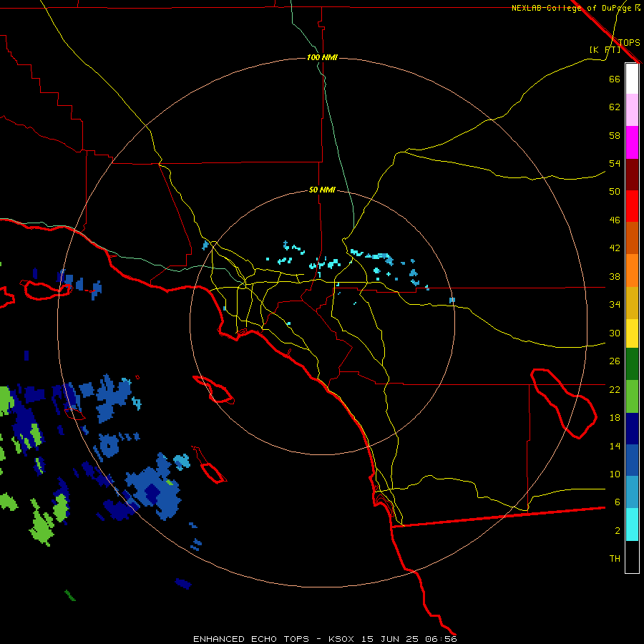This screenshot has width=644, height=644.
Task: Click the medium blue legend swatch
Action: [x=632, y=460]
